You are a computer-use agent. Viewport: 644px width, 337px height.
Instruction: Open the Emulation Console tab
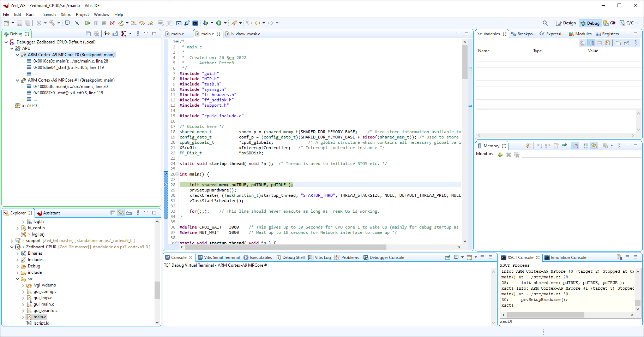pyautogui.click(x=565, y=258)
